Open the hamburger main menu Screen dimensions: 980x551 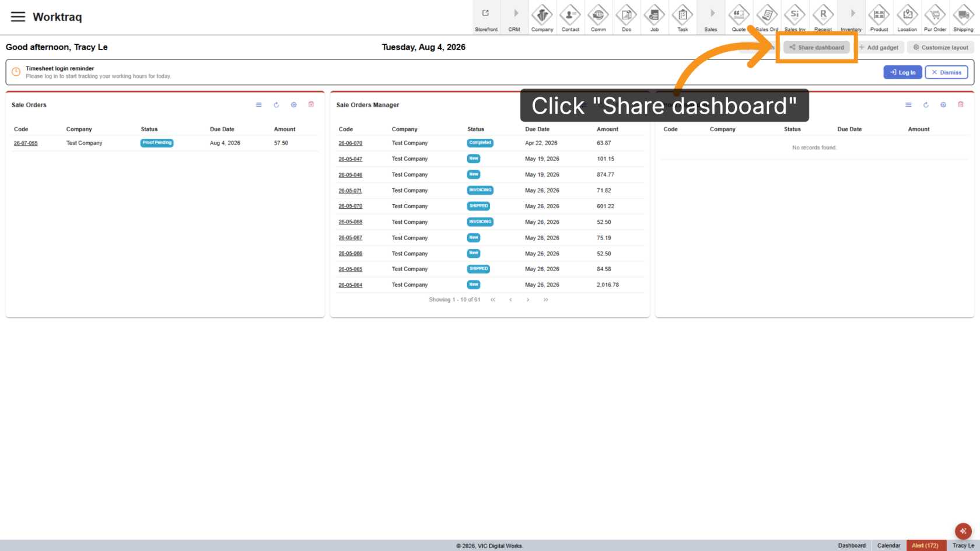click(x=18, y=17)
